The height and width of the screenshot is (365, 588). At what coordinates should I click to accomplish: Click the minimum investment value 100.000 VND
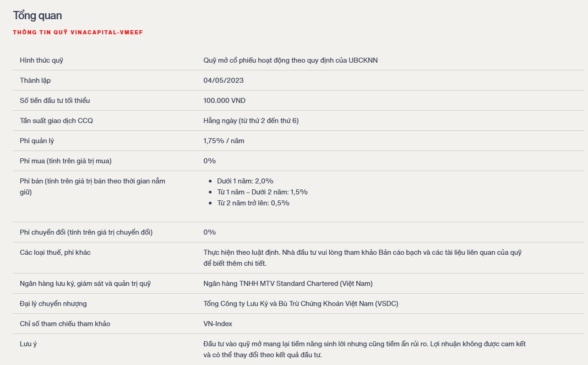224,101
